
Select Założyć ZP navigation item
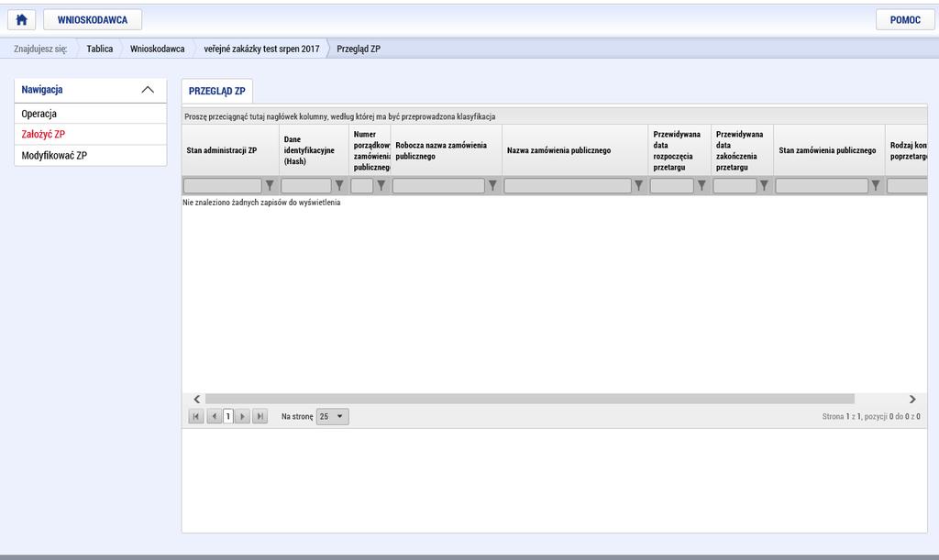pyautogui.click(x=91, y=135)
